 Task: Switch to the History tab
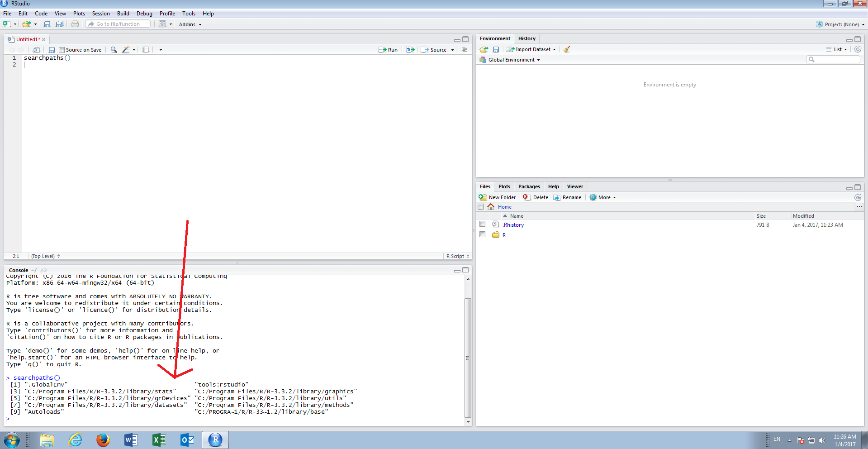[x=526, y=38]
